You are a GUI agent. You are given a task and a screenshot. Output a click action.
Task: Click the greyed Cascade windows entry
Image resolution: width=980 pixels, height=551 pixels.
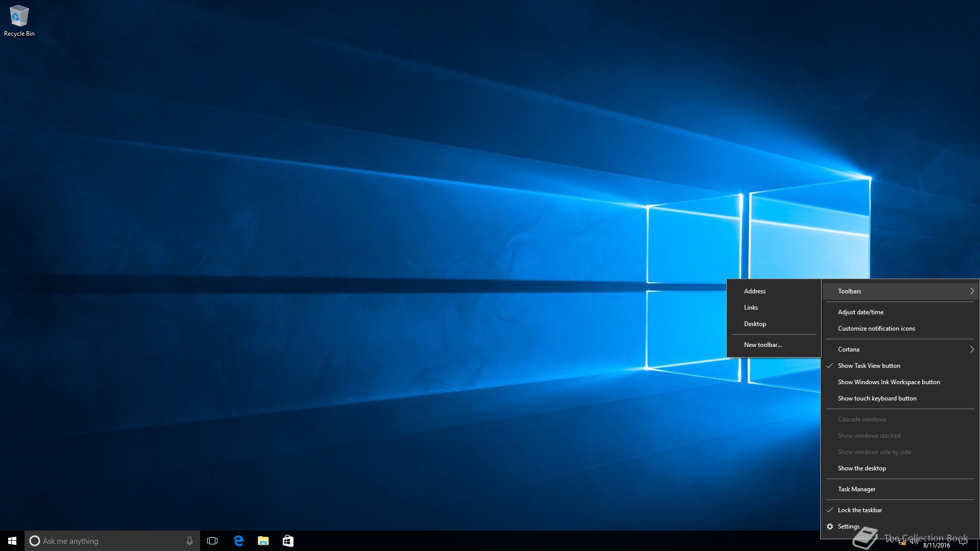[x=900, y=419]
